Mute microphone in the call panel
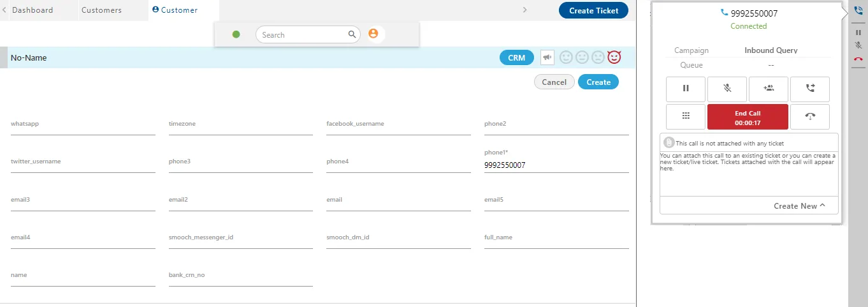Viewport: 868px width, 307px height. click(727, 89)
